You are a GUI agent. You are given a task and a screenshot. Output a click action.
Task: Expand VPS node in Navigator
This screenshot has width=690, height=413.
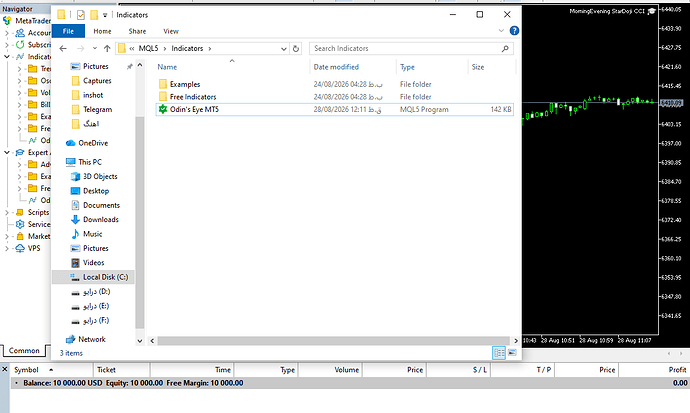click(7, 248)
